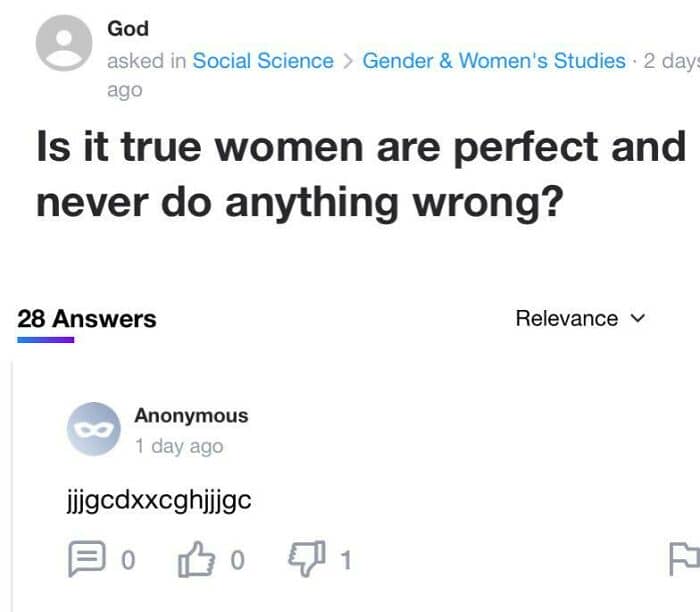Select the 28 Answers tab heading

[x=87, y=319]
